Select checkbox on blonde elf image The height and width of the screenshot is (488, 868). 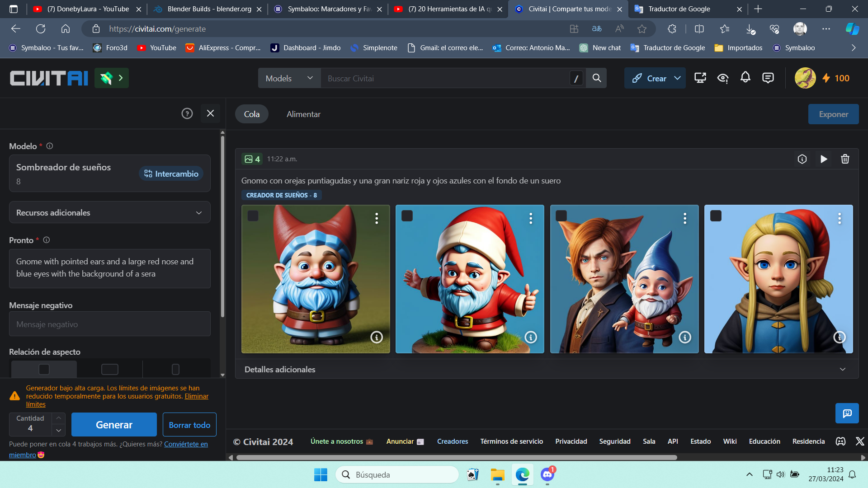click(716, 216)
